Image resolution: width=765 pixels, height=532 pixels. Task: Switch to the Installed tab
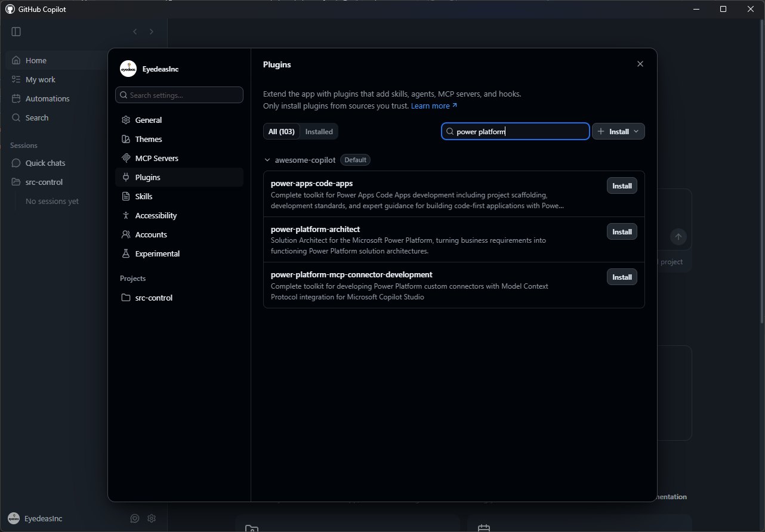pos(319,131)
